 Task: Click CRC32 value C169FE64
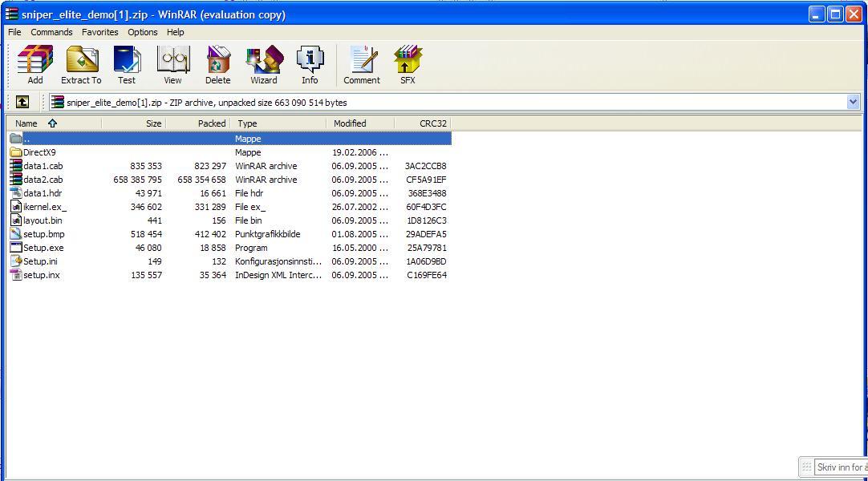tap(427, 275)
